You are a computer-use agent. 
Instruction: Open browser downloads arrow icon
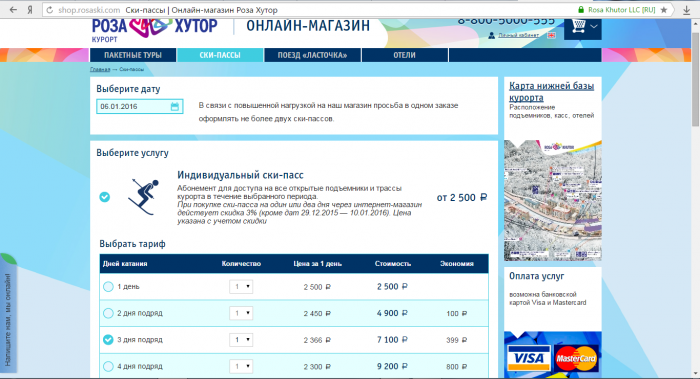[x=687, y=10]
